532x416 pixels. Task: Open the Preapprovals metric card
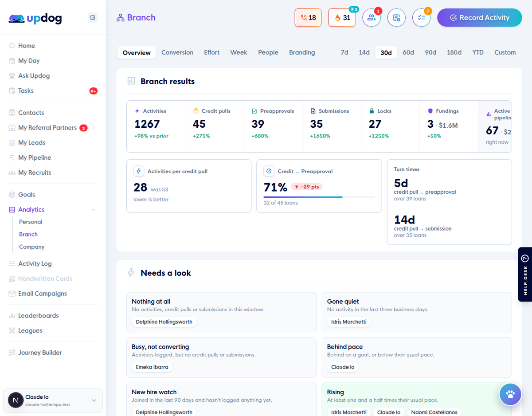[273, 126]
